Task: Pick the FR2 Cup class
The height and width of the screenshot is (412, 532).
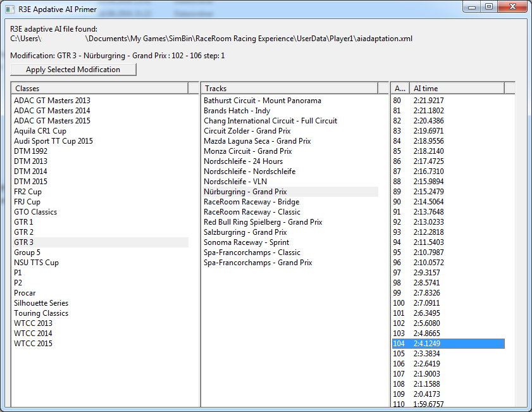Action: point(101,192)
